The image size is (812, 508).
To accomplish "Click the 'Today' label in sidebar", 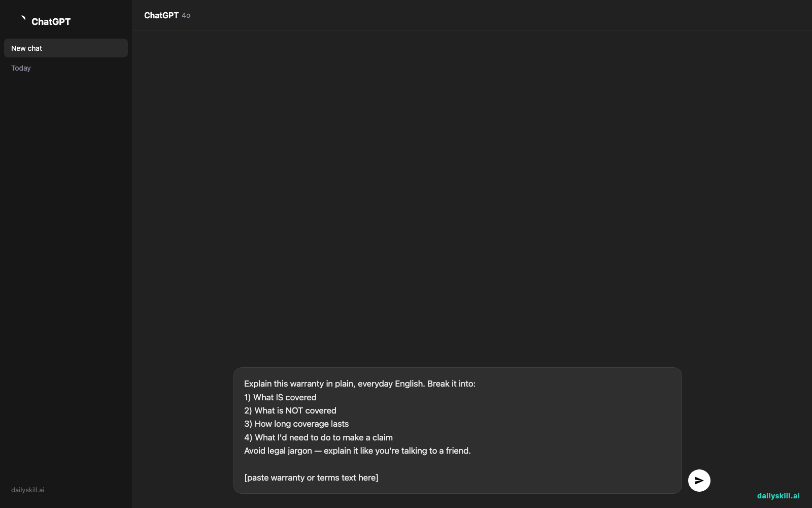I will (x=21, y=68).
